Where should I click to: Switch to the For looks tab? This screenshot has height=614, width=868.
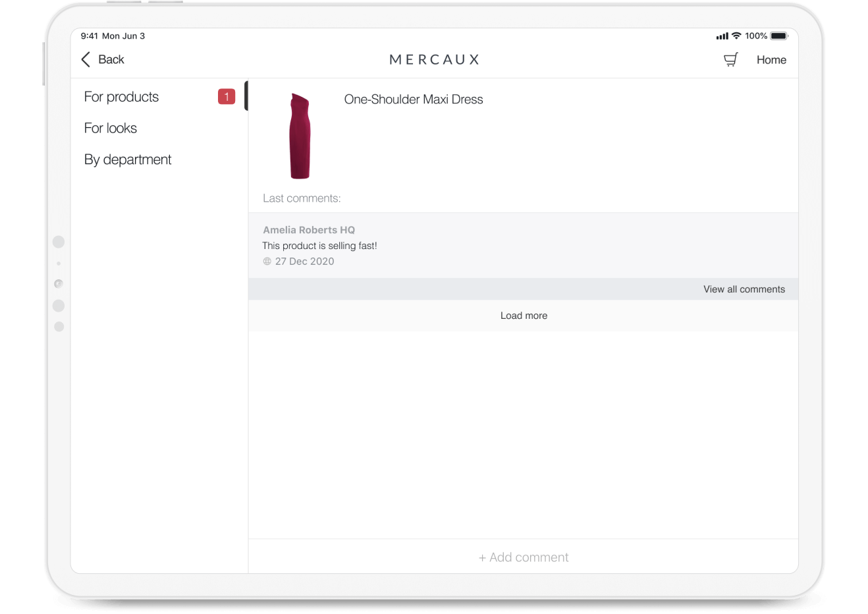tap(111, 128)
